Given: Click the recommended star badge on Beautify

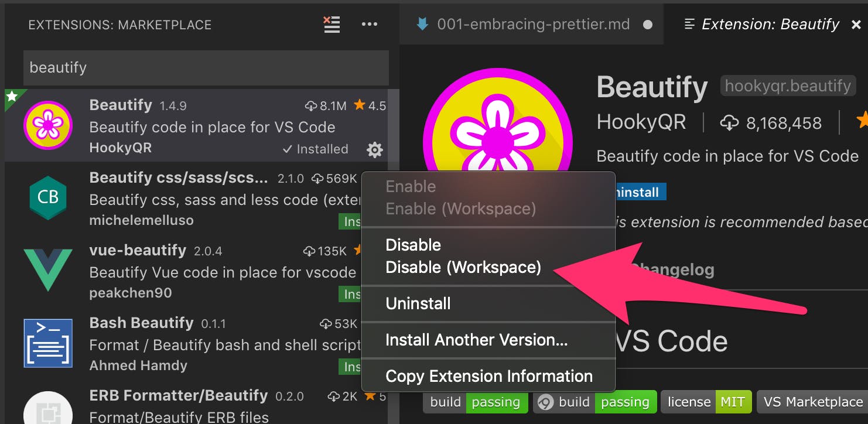Looking at the screenshot, I should pyautogui.click(x=13, y=97).
